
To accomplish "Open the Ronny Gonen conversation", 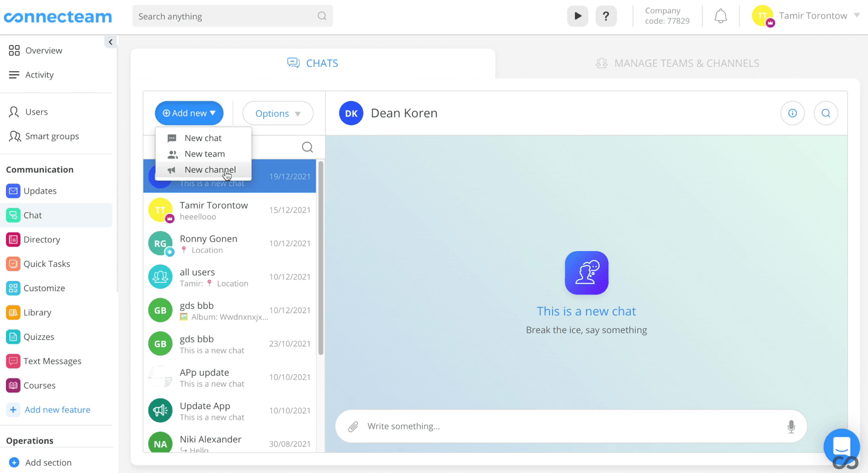I will click(x=229, y=244).
